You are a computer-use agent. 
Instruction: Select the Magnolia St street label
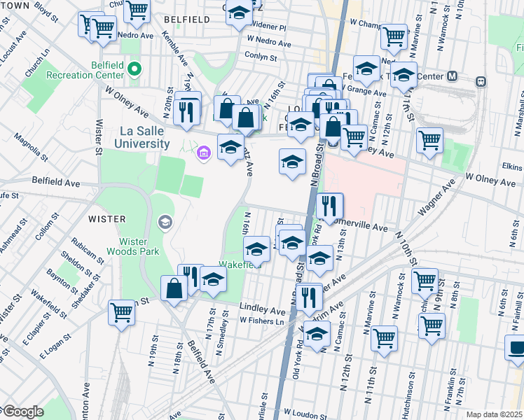click(31, 147)
